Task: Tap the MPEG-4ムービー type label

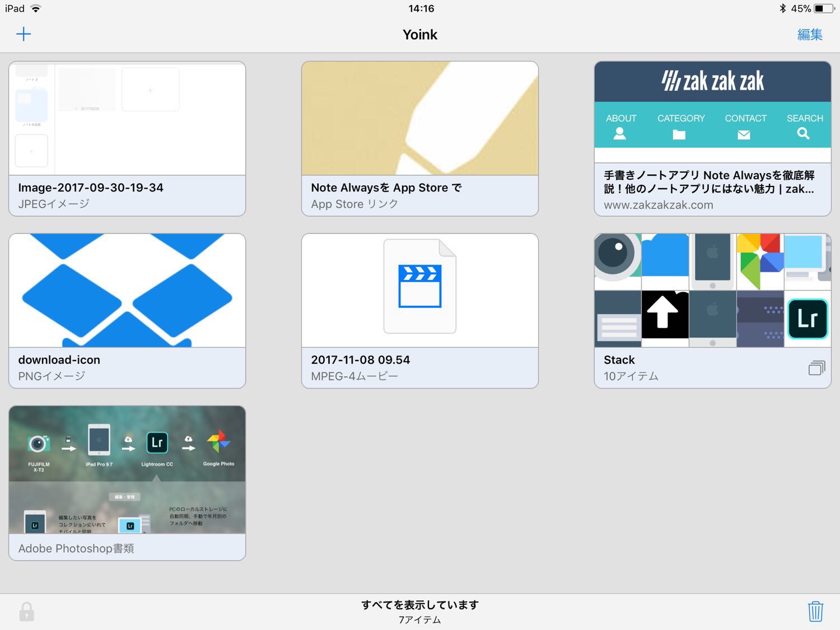Action: pyautogui.click(x=354, y=376)
